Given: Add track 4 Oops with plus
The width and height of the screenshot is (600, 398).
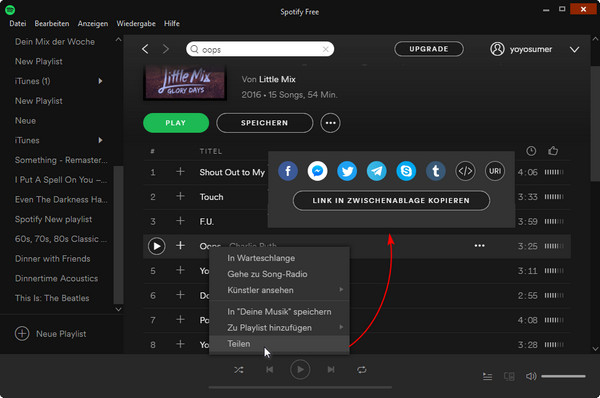Looking at the screenshot, I should (x=180, y=245).
